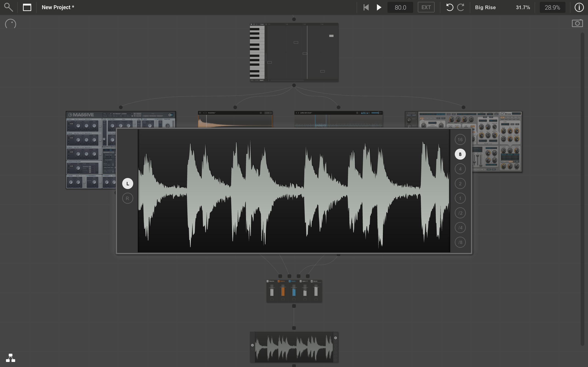Image resolution: width=588 pixels, height=367 pixels.
Task: Open the routing graph icon
Action: coord(10,358)
